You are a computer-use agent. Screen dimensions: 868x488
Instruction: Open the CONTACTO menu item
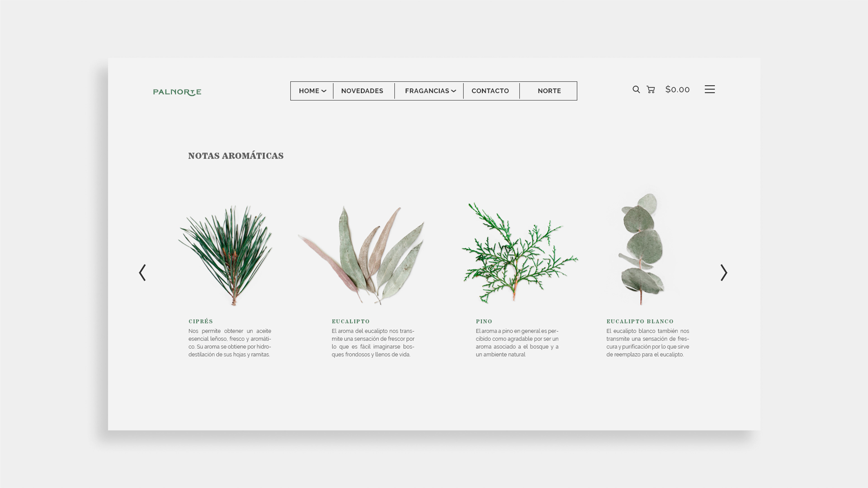click(x=490, y=91)
